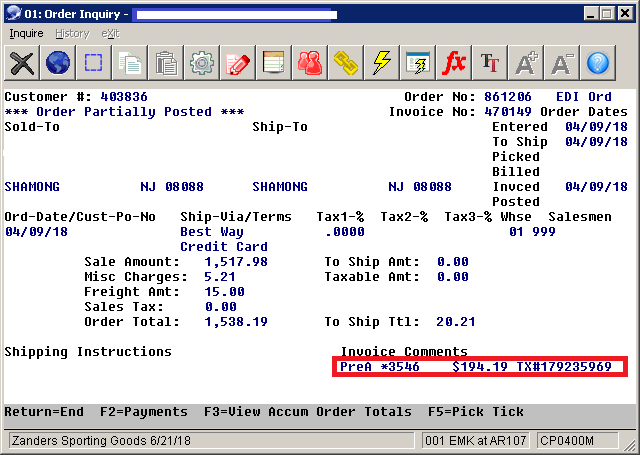Click freight amount 15.00
The height and width of the screenshot is (455, 640).
(224, 292)
